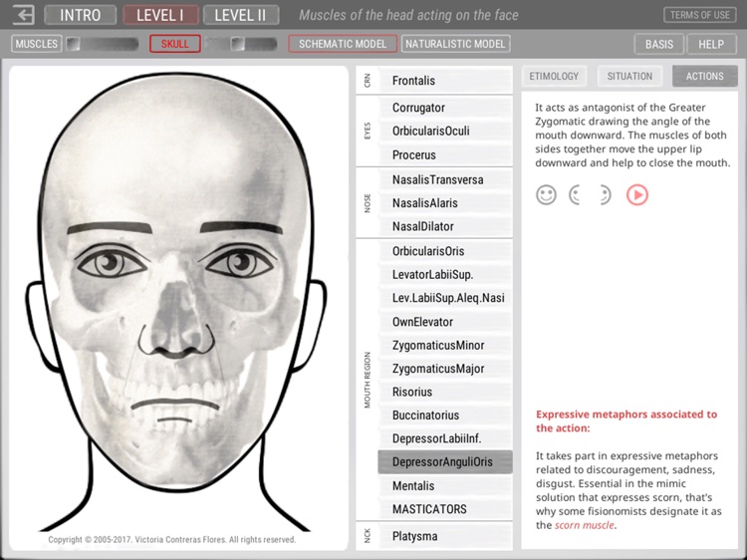
Task: Select the Procerus muscle
Action: [445, 154]
